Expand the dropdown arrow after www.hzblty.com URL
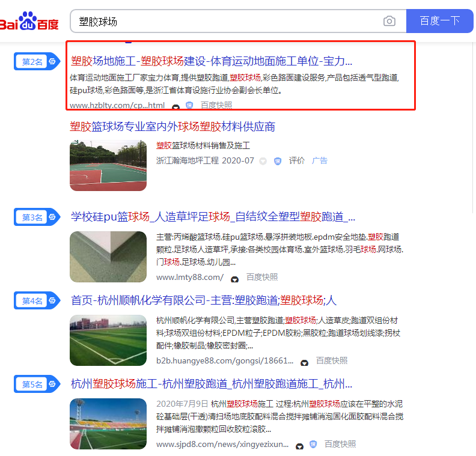476x456 pixels. coord(175,107)
